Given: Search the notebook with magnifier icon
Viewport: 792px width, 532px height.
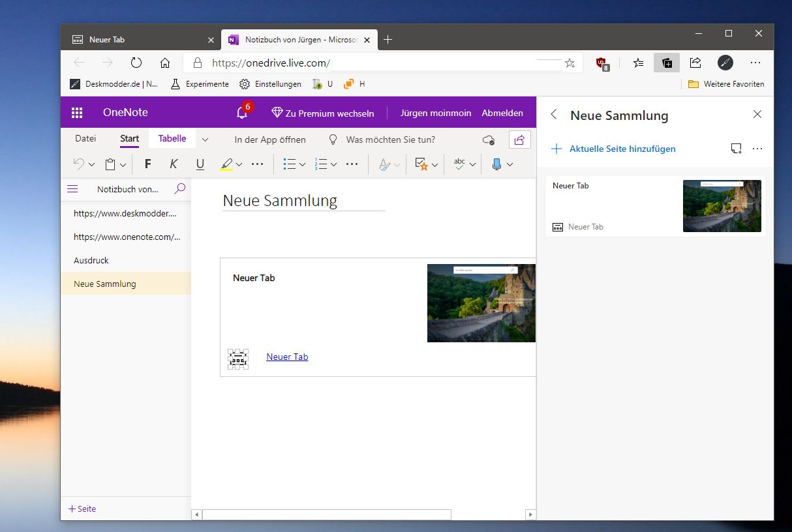Looking at the screenshot, I should (x=180, y=188).
